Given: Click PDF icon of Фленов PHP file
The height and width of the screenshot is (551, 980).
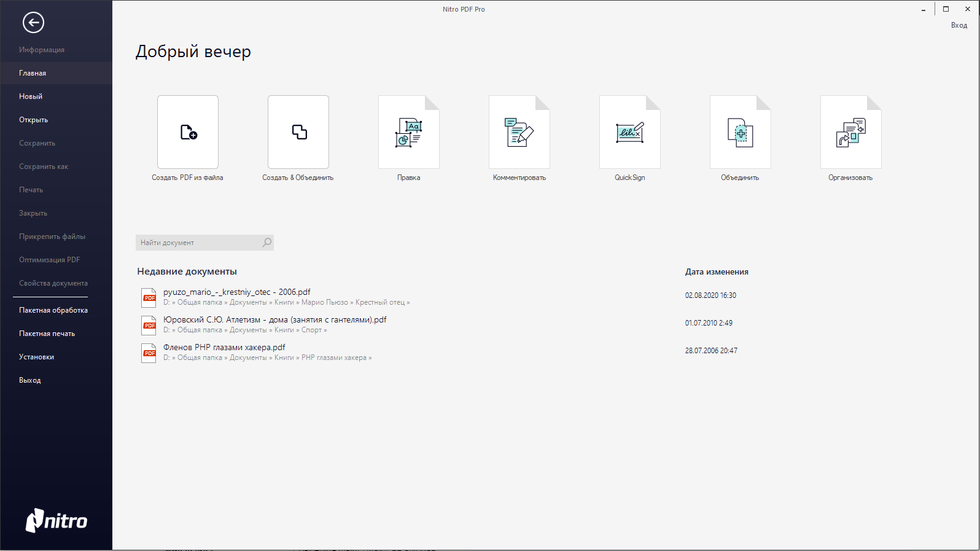Looking at the screenshot, I should click(x=149, y=353).
